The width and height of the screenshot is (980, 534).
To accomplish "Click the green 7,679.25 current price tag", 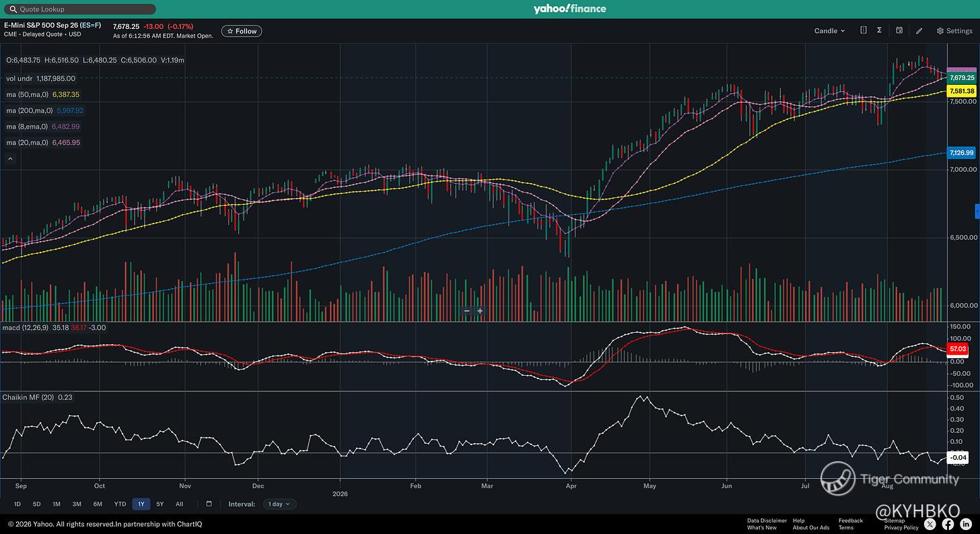I will [x=961, y=78].
